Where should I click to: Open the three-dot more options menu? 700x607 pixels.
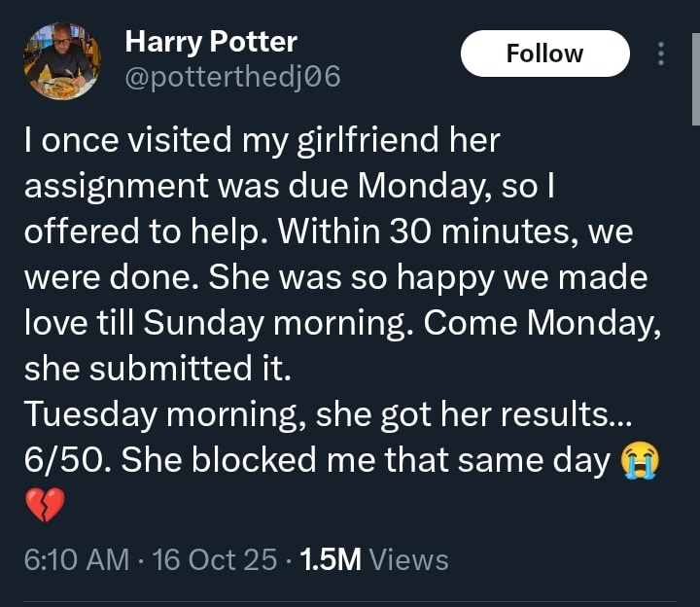point(662,54)
